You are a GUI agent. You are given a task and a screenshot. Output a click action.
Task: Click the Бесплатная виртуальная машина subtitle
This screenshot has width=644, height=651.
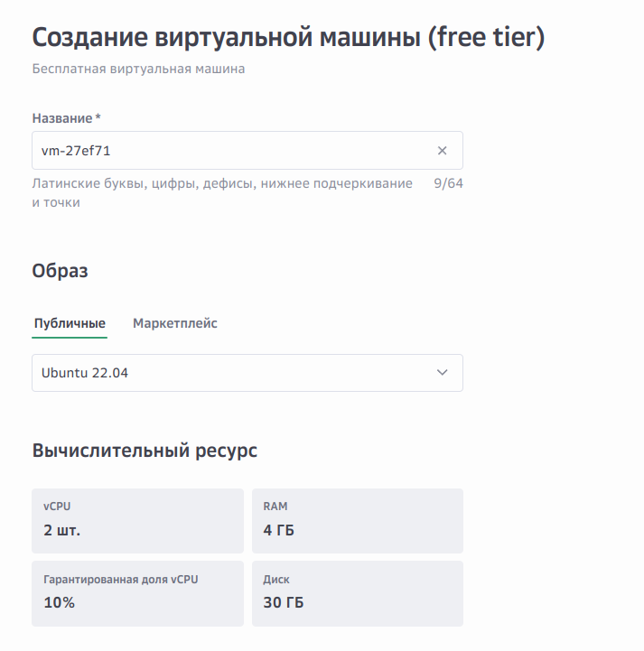138,69
